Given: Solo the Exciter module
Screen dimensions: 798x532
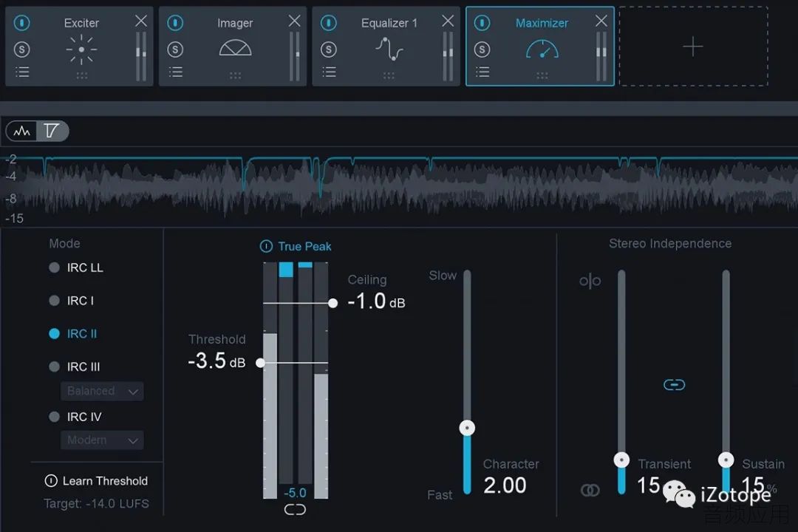Looking at the screenshot, I should [x=22, y=50].
